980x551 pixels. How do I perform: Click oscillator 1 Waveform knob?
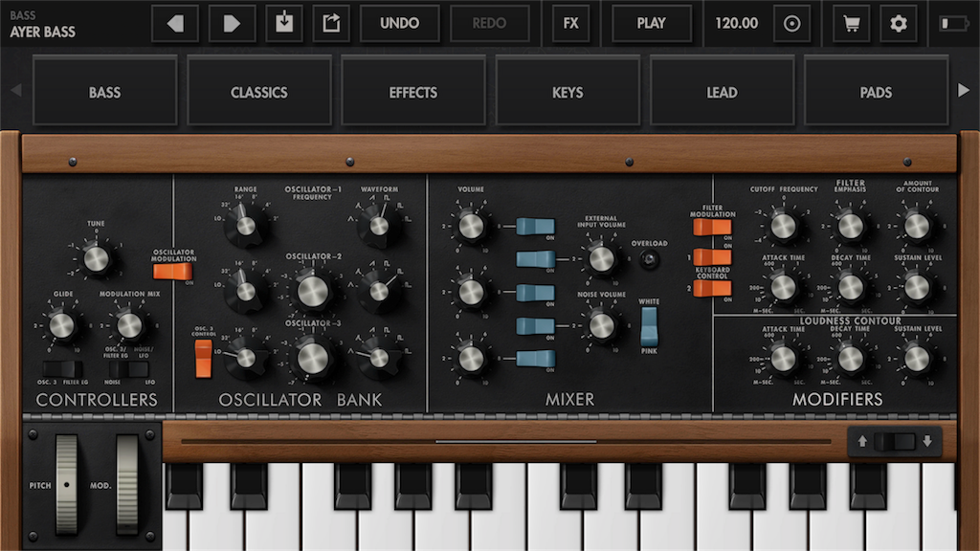[379, 226]
